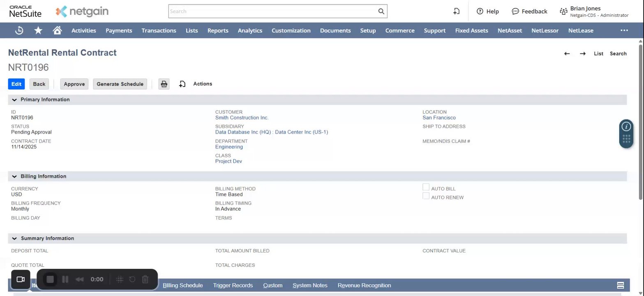
Task: Open the Commerce menu
Action: (400, 30)
